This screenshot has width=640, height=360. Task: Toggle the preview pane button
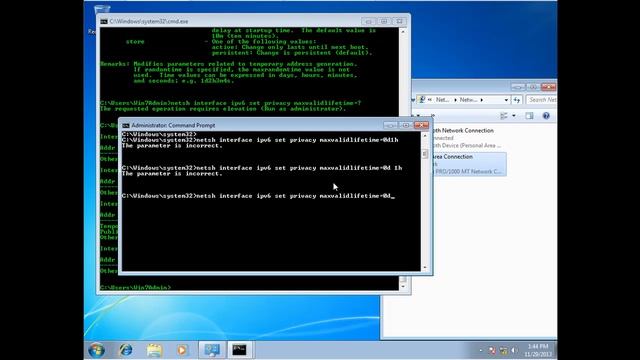click(529, 116)
